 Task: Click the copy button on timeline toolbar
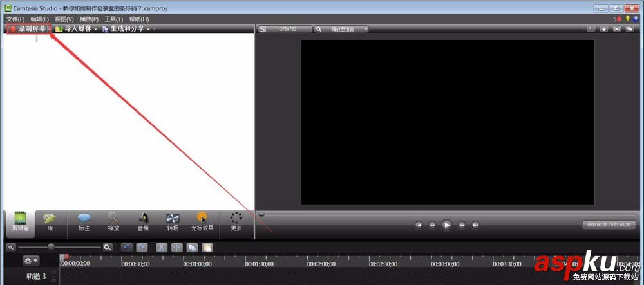(x=192, y=247)
